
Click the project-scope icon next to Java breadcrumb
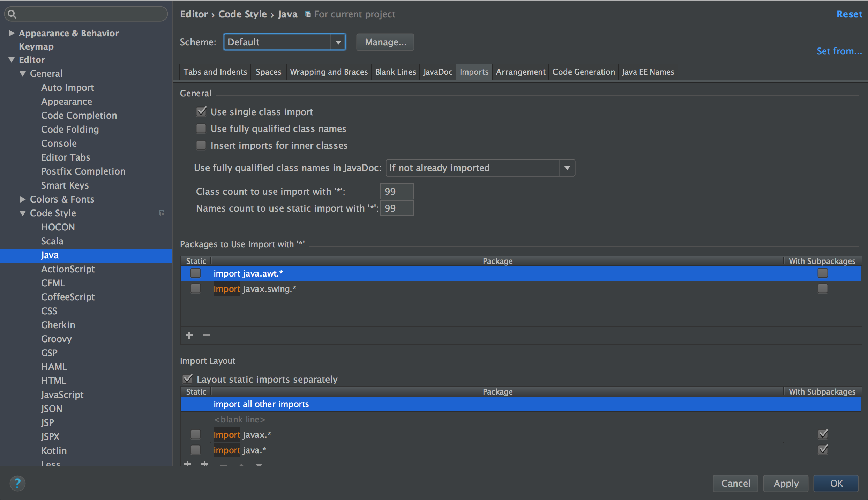tap(308, 14)
